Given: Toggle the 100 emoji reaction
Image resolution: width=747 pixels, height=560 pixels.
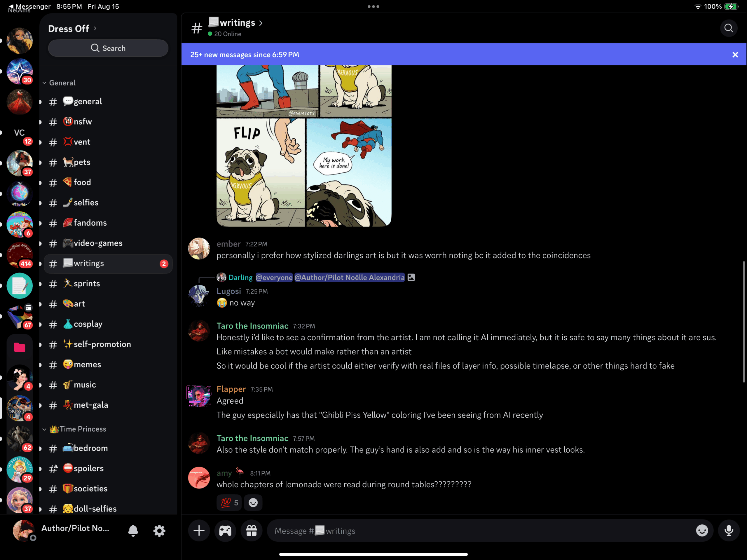Looking at the screenshot, I should click(229, 503).
